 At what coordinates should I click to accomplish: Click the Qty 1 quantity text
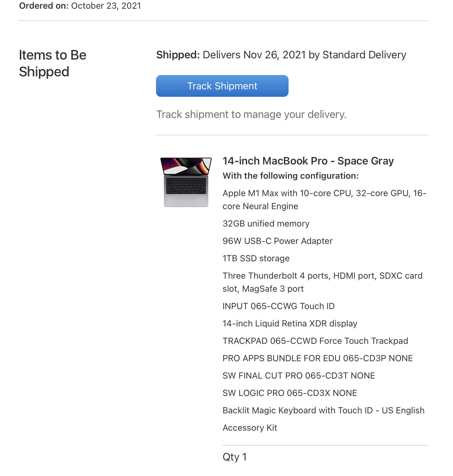[x=235, y=457]
